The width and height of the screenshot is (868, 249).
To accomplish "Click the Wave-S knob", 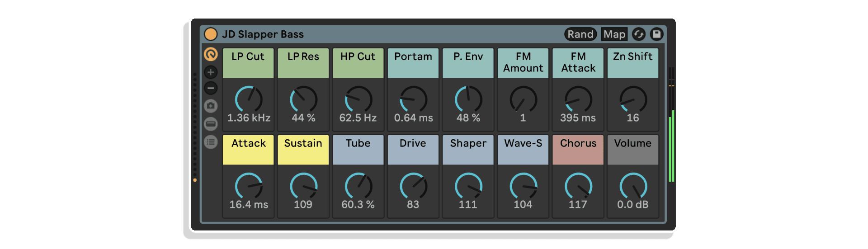I will [524, 186].
